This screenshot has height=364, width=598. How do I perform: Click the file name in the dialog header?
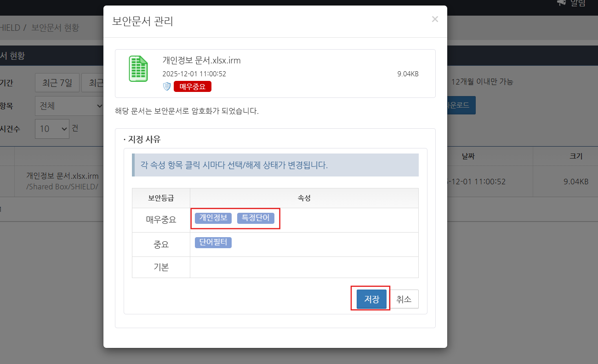[x=201, y=60]
